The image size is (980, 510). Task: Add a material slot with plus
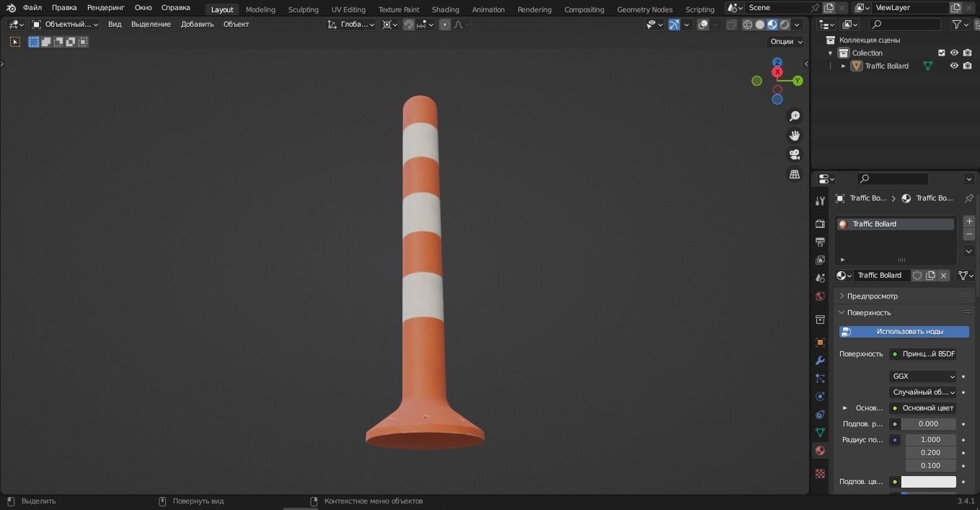[x=969, y=221]
